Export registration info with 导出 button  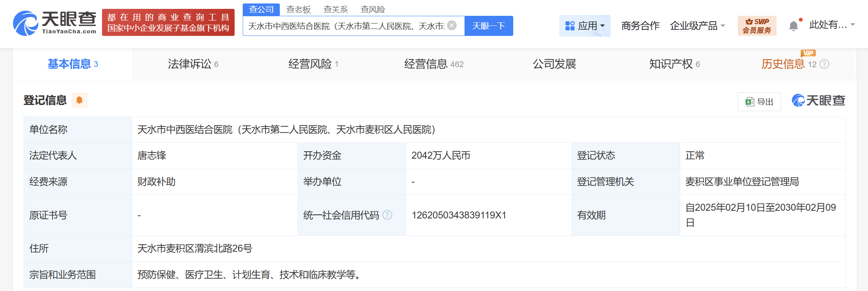tap(759, 102)
